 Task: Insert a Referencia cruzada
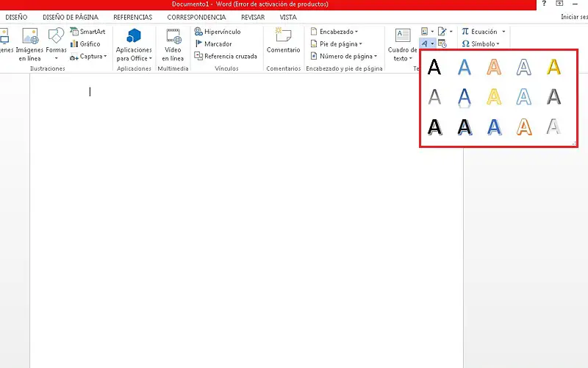[x=226, y=57]
